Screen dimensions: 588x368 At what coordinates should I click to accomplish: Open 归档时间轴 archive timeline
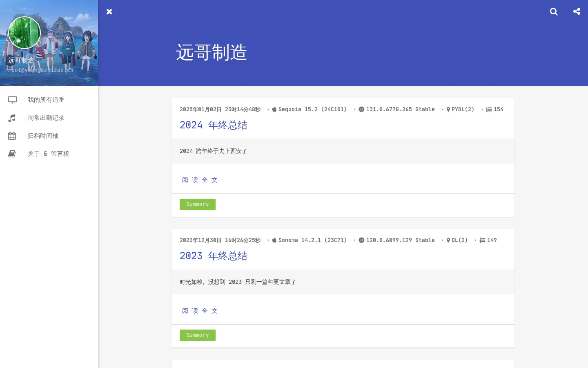click(49, 136)
